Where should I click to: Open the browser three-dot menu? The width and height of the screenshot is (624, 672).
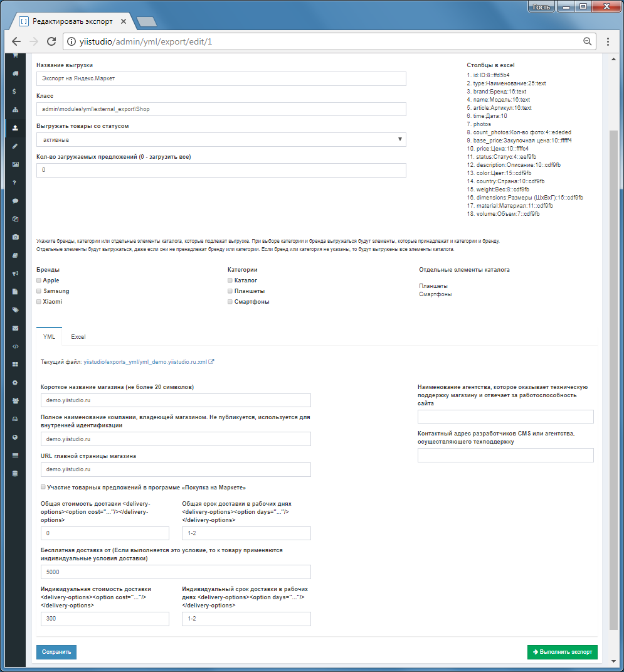[x=608, y=41]
